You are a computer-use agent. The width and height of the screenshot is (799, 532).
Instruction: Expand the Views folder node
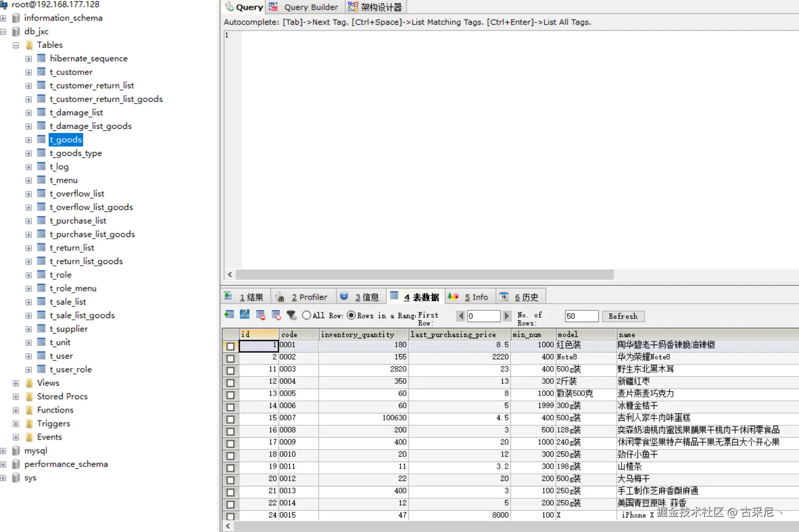coord(16,383)
